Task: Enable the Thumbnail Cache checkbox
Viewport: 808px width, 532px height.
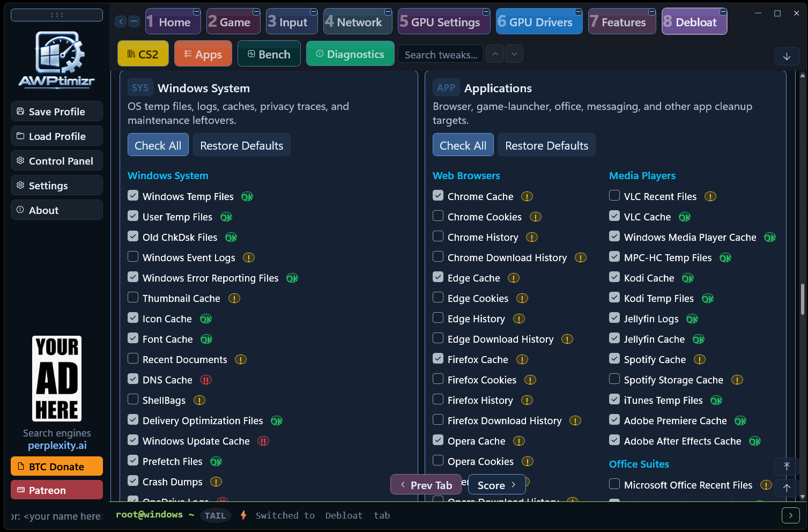Action: click(x=133, y=298)
